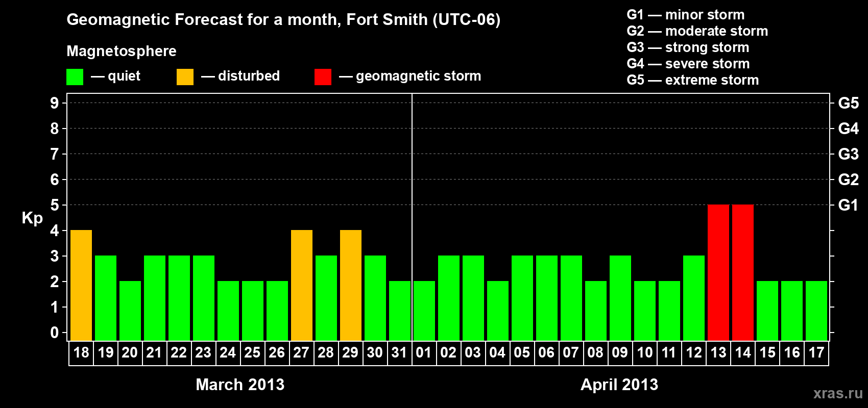Click the date label 26

(x=277, y=353)
